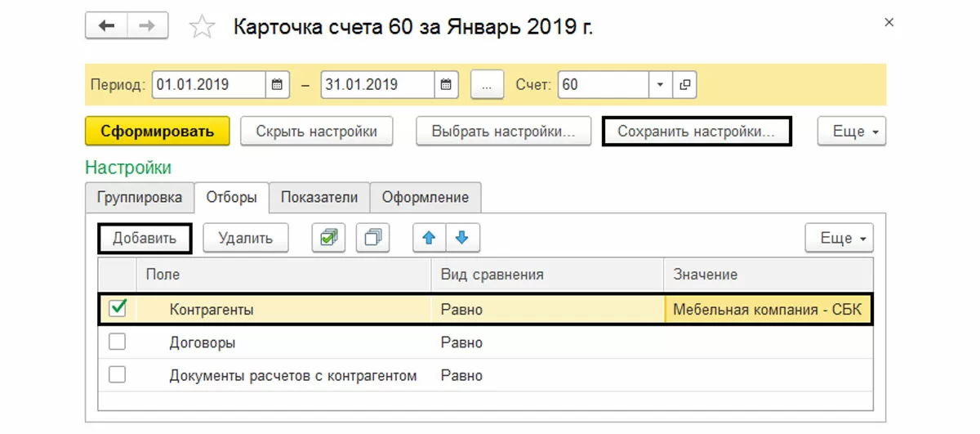Add report to favorites with star
The width and height of the screenshot is (980, 434).
200,28
